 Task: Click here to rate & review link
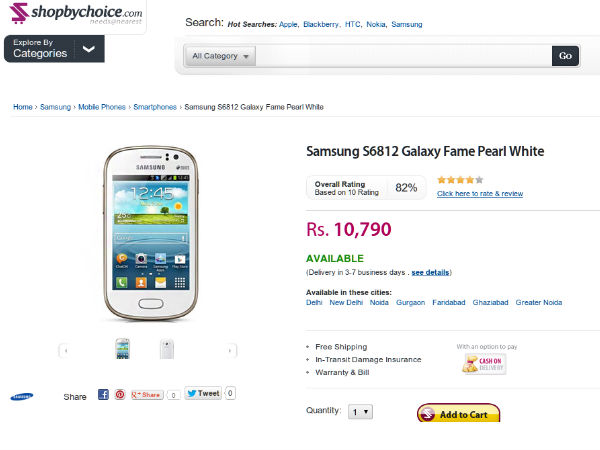point(479,193)
